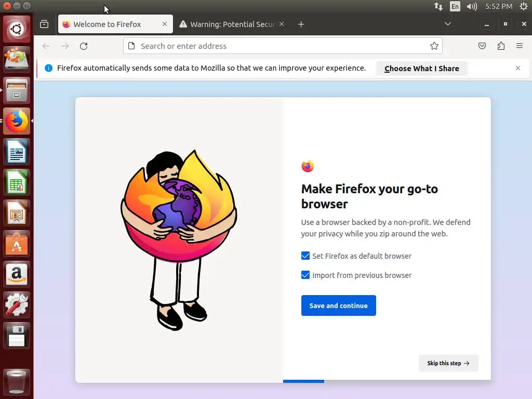The image size is (532, 399).
Task: Reload the current page
Action: point(84,46)
